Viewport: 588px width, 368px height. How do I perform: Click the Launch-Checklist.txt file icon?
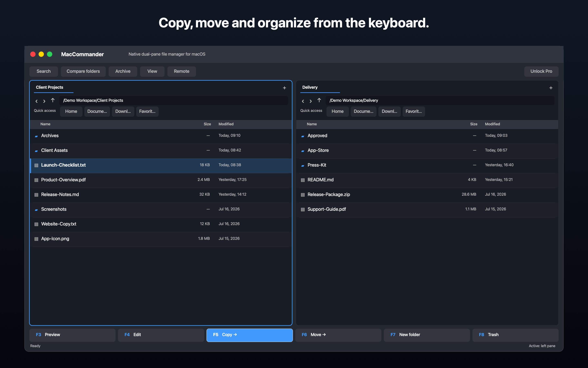[36, 165]
